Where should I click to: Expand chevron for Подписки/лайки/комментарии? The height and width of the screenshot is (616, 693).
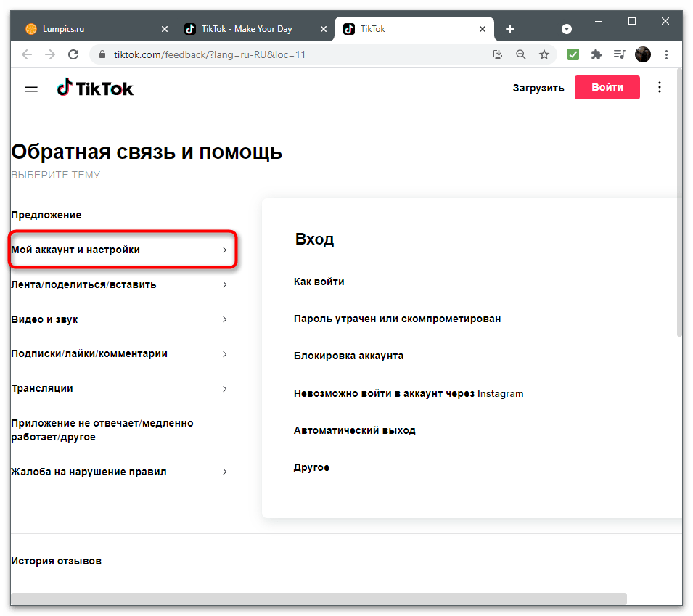point(224,354)
